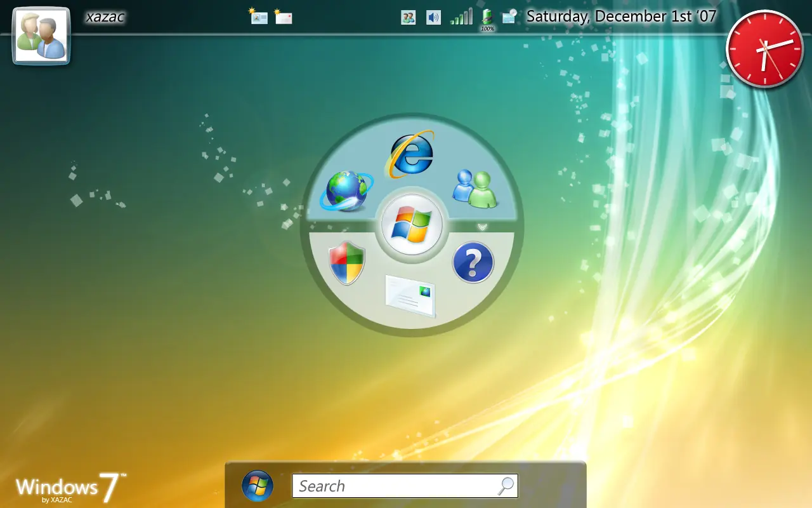The image size is (812, 508).
Task: Click the battery 100% indicator
Action: (487, 18)
